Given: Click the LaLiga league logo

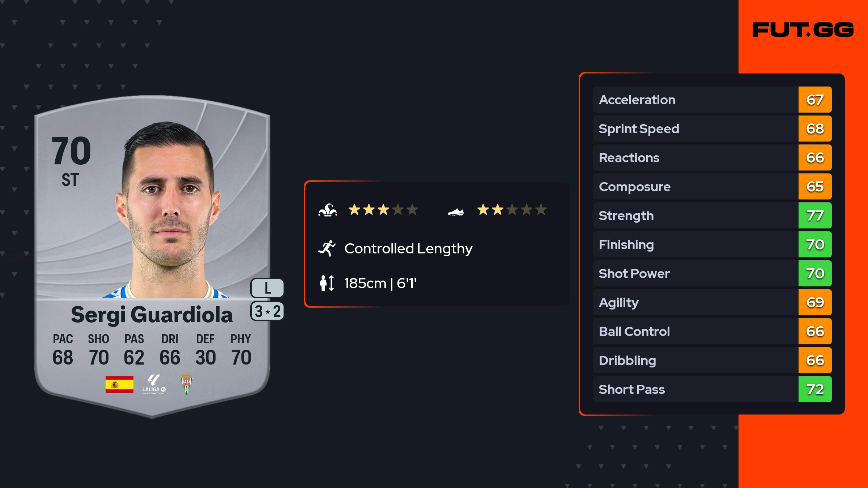Looking at the screenshot, I should click(154, 384).
